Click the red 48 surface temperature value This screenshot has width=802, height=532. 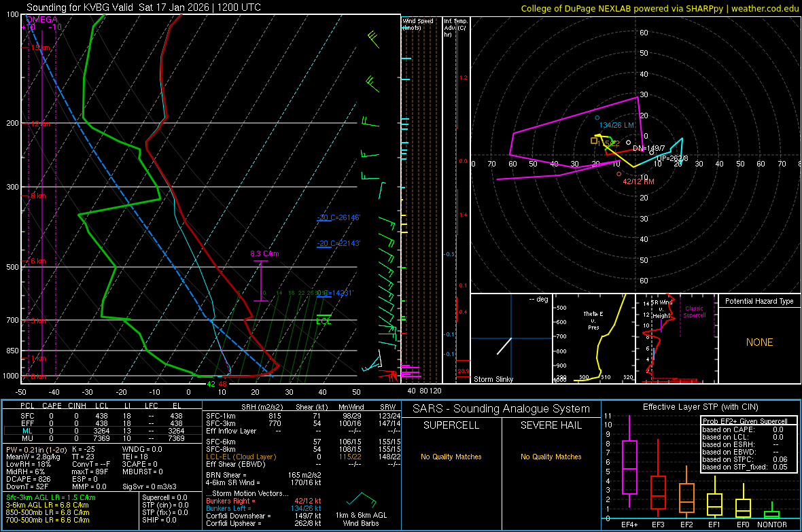click(x=222, y=384)
